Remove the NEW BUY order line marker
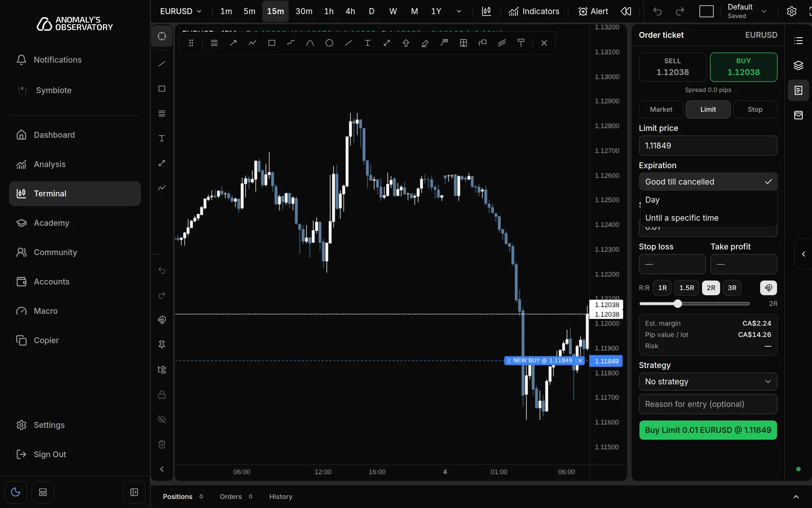The image size is (812, 508). tap(580, 361)
